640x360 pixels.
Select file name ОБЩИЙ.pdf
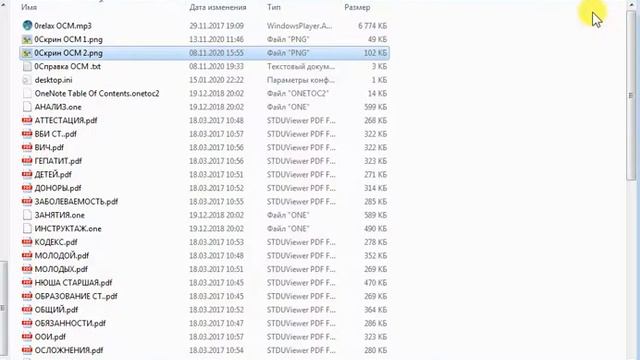click(x=56, y=309)
